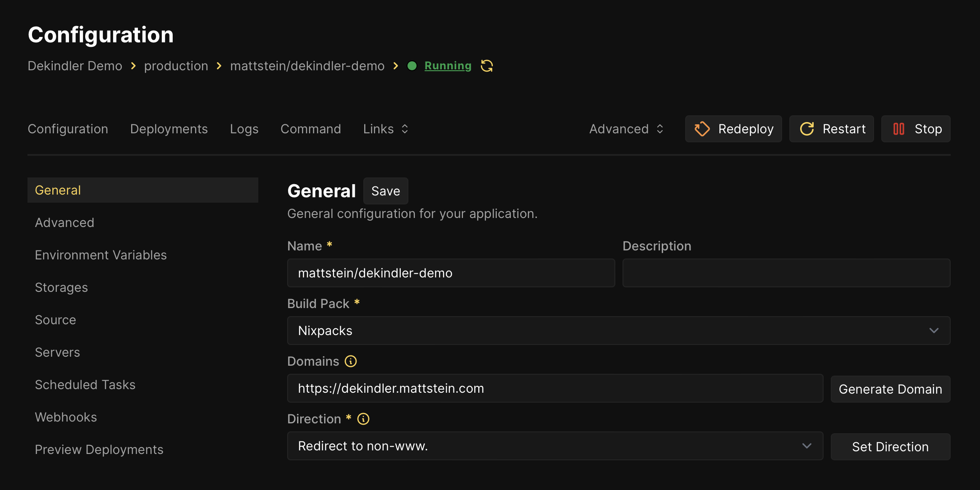The width and height of the screenshot is (980, 490).
Task: Click inside the empty Description field
Action: coord(786,273)
